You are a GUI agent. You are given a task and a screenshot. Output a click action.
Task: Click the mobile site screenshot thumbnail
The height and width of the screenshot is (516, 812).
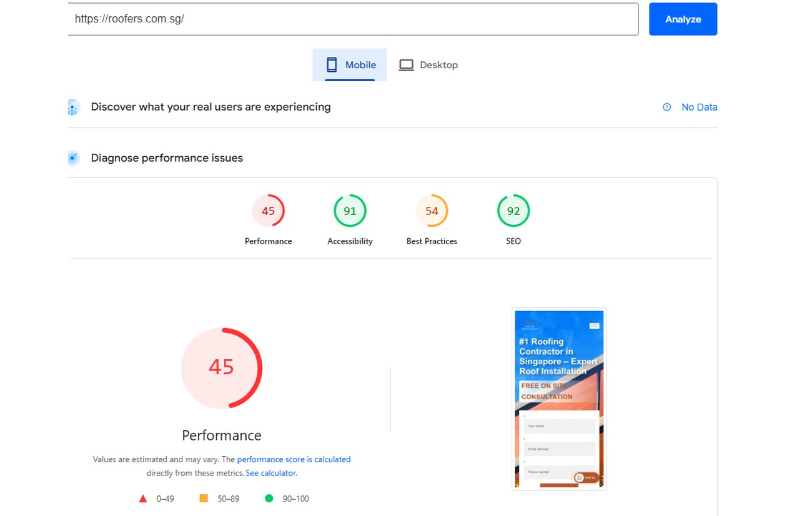pyautogui.click(x=559, y=399)
